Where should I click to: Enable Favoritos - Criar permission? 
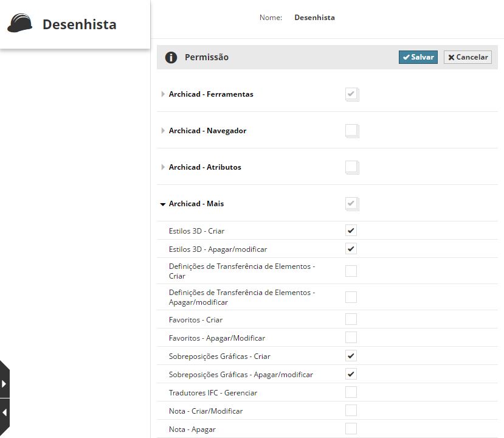(351, 319)
